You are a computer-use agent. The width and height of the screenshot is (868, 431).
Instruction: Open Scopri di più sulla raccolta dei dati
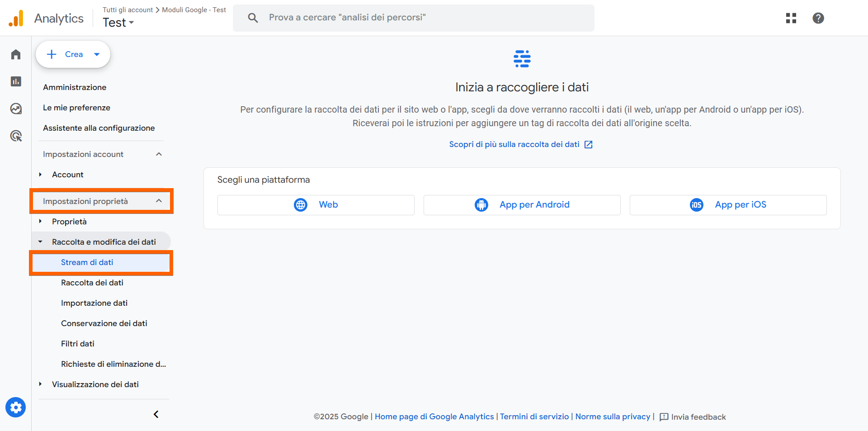[514, 144]
